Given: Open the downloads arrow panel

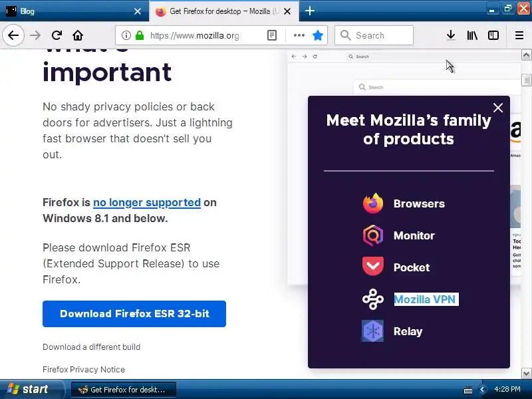Looking at the screenshot, I should tap(451, 35).
